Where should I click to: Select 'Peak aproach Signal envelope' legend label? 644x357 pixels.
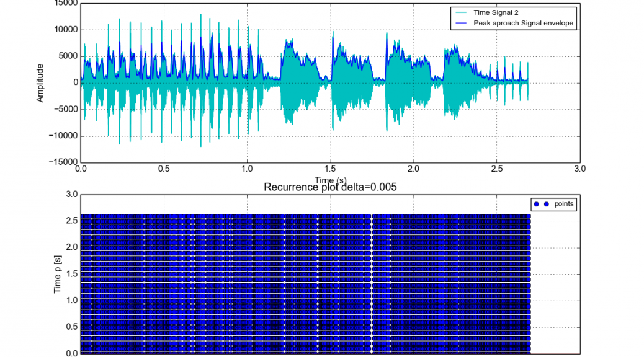tap(524, 24)
